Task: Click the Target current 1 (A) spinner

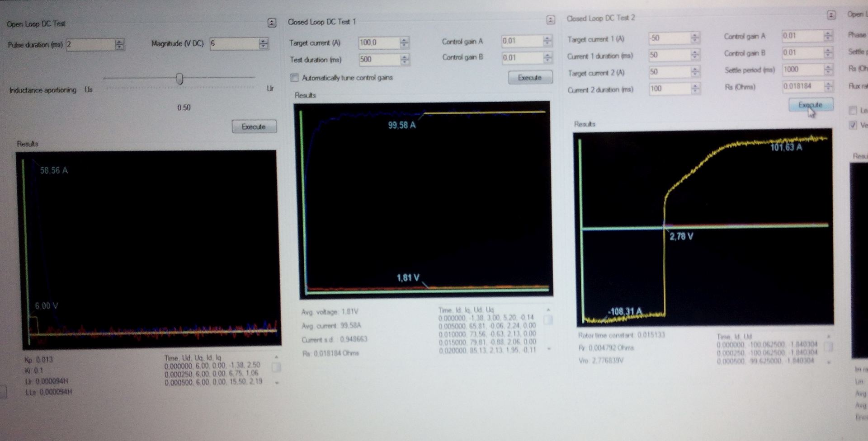Action: click(695, 38)
